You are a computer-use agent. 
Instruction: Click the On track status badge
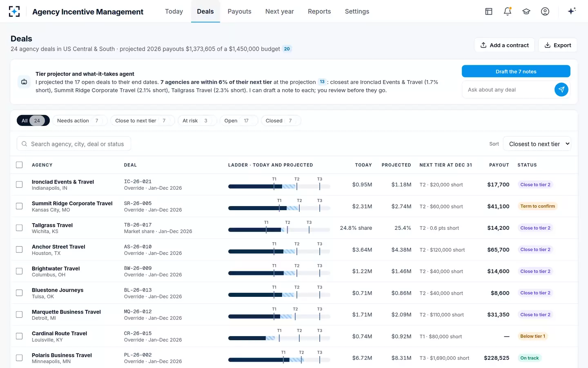click(530, 358)
